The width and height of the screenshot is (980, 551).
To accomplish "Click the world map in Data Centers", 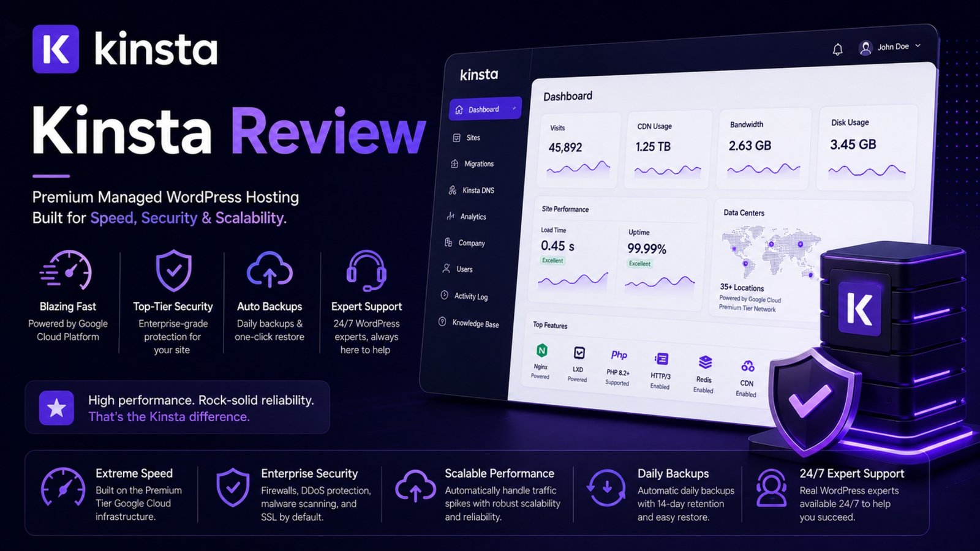I will [x=771, y=252].
